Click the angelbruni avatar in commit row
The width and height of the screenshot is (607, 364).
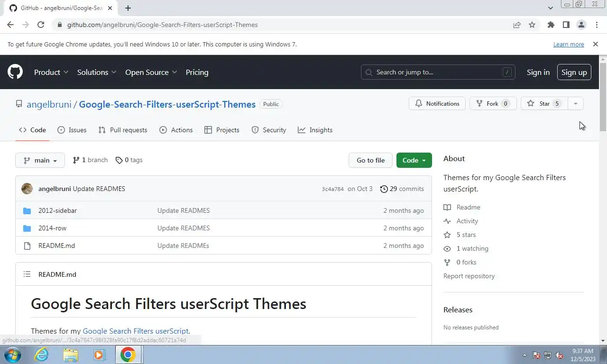coord(27,189)
